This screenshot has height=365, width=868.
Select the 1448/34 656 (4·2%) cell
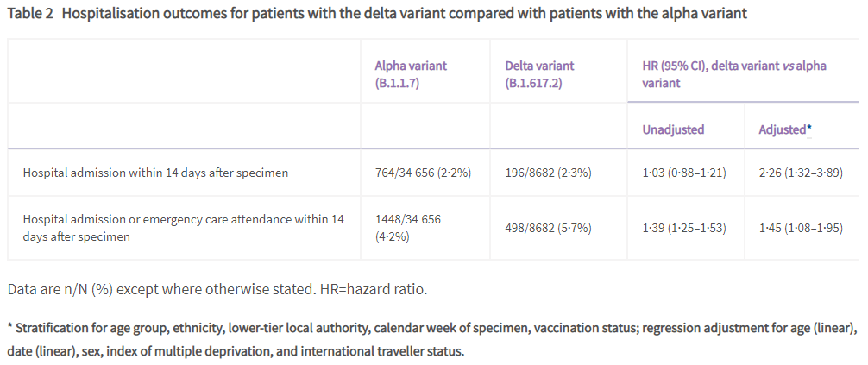pyautogui.click(x=408, y=228)
